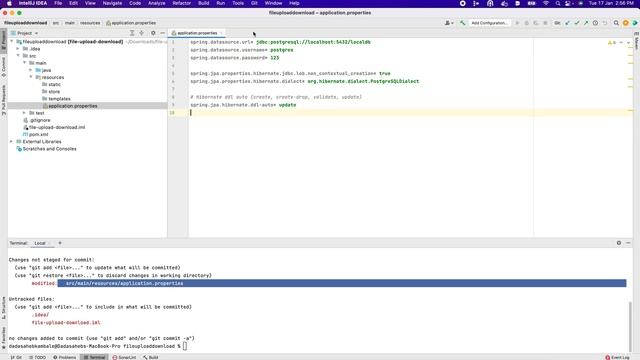Viewport: 640px width, 360px height.
Task: Select application.properties in project tree
Action: (x=70, y=106)
